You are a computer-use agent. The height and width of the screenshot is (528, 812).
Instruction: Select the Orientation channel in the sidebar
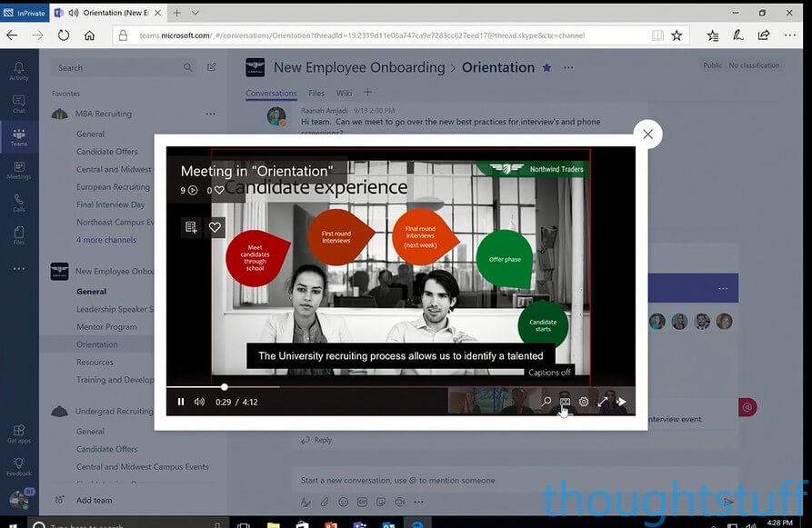(97, 344)
